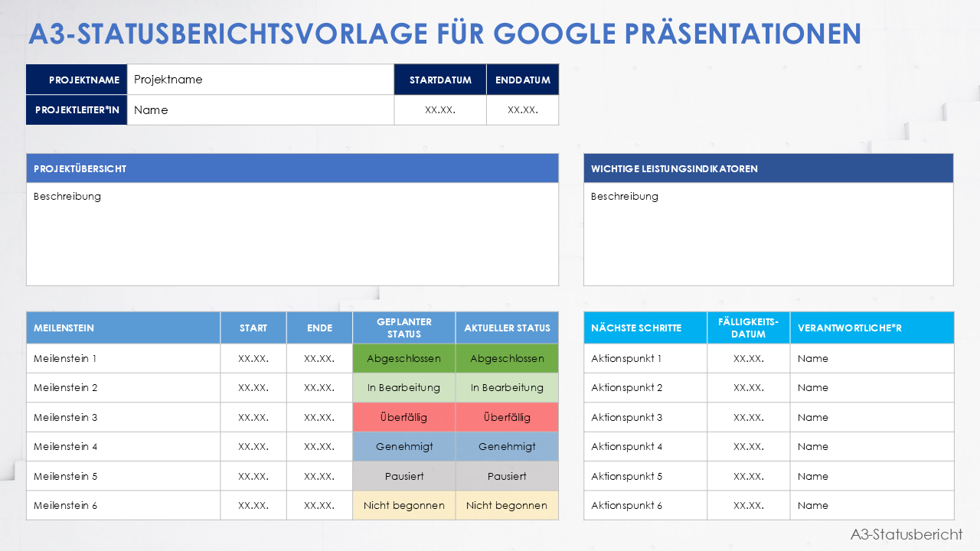Click the gray Pausiert status cell
The height and width of the screenshot is (551, 980).
coord(403,475)
